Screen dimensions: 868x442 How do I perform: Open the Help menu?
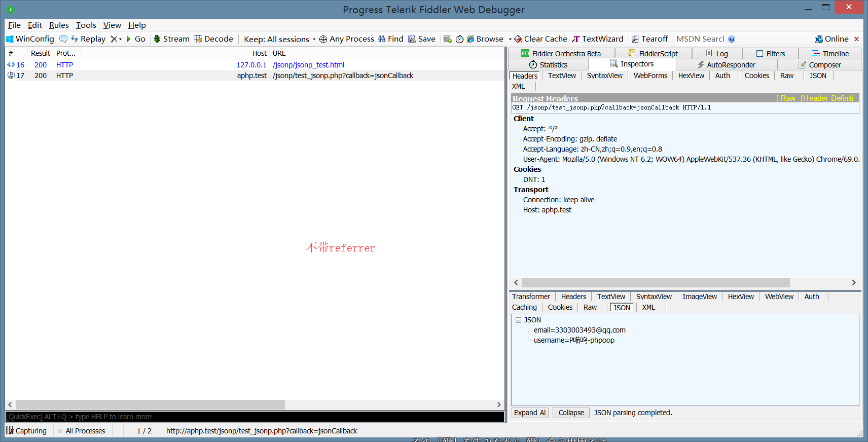pos(137,25)
